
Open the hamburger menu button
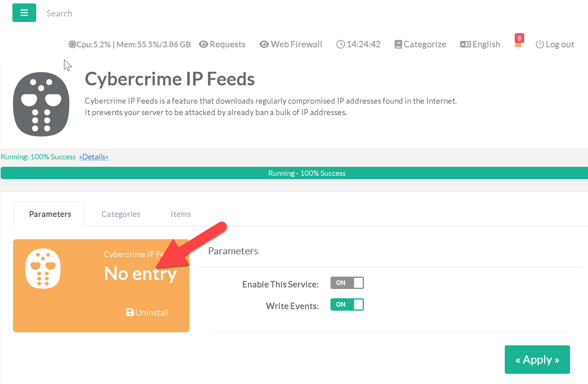point(24,13)
